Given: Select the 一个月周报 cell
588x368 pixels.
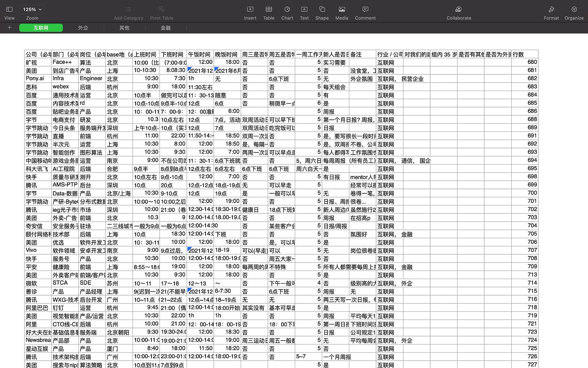Looking at the screenshot, I should 336,357.
